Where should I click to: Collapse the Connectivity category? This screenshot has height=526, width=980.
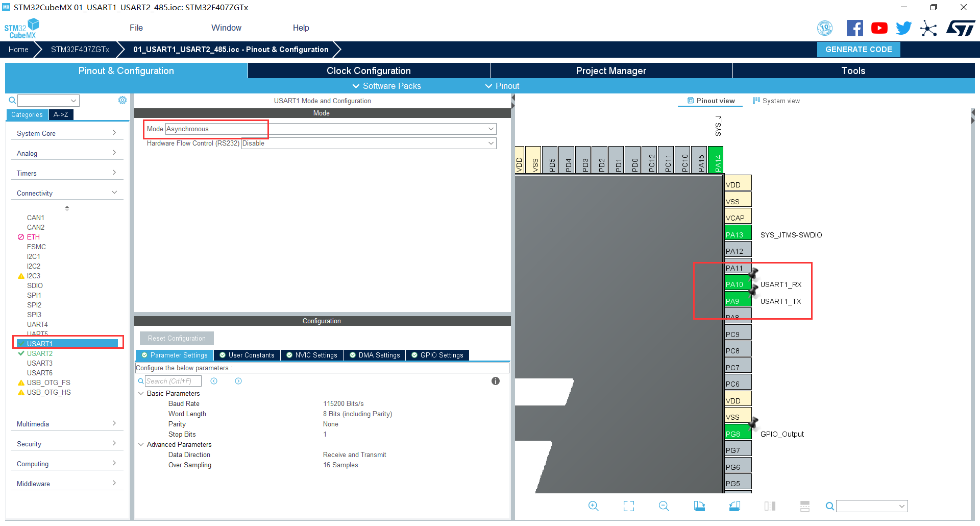point(67,193)
